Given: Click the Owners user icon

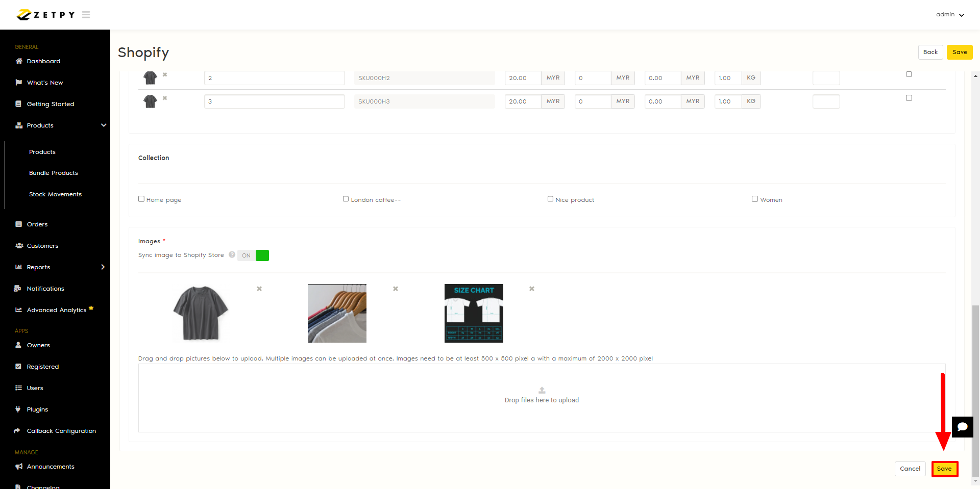Looking at the screenshot, I should tap(18, 345).
